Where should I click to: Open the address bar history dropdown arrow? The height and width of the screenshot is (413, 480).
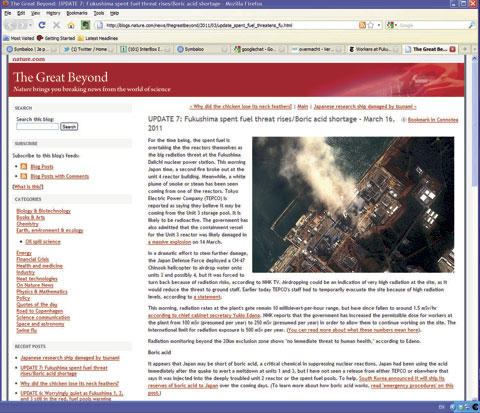(x=379, y=25)
